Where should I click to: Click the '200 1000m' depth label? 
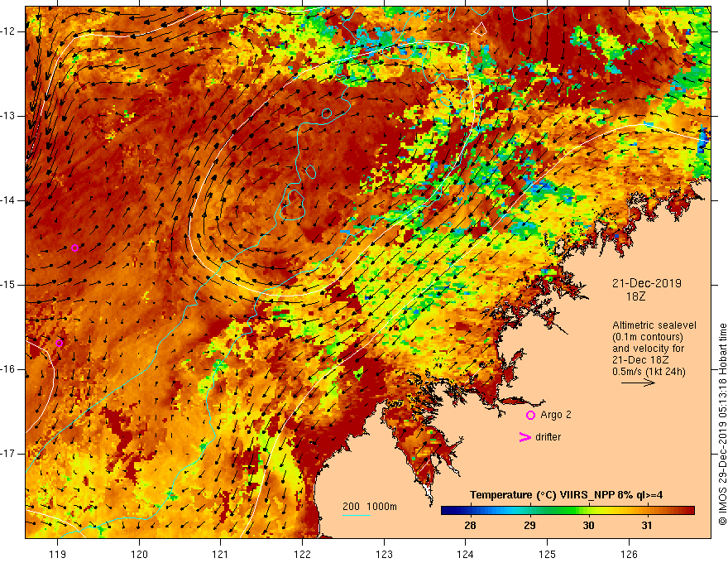tap(370, 507)
